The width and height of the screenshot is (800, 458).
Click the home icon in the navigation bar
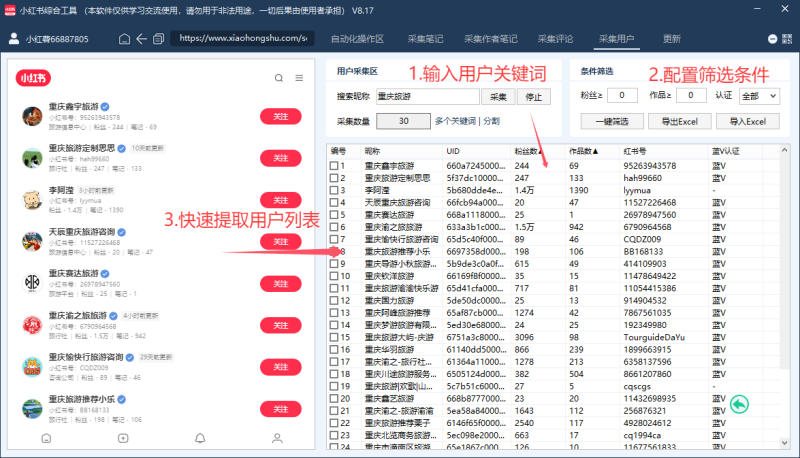click(124, 39)
